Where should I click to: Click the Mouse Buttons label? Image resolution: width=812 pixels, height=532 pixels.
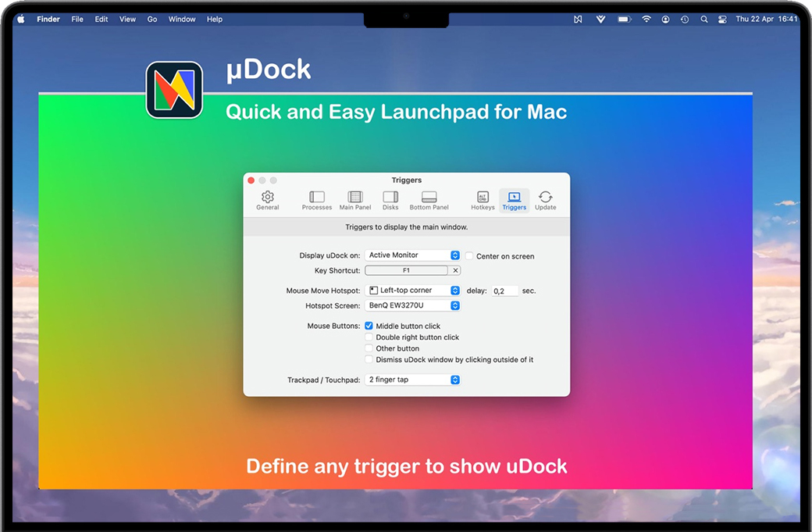[333, 326]
